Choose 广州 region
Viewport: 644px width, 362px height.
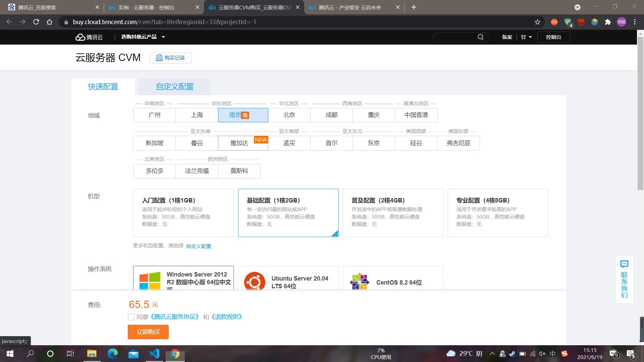[154, 115]
